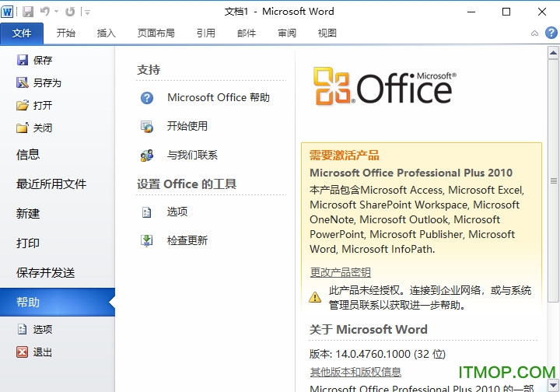Minimize the Word window
Viewport: 560px width, 392px height.
click(471, 12)
